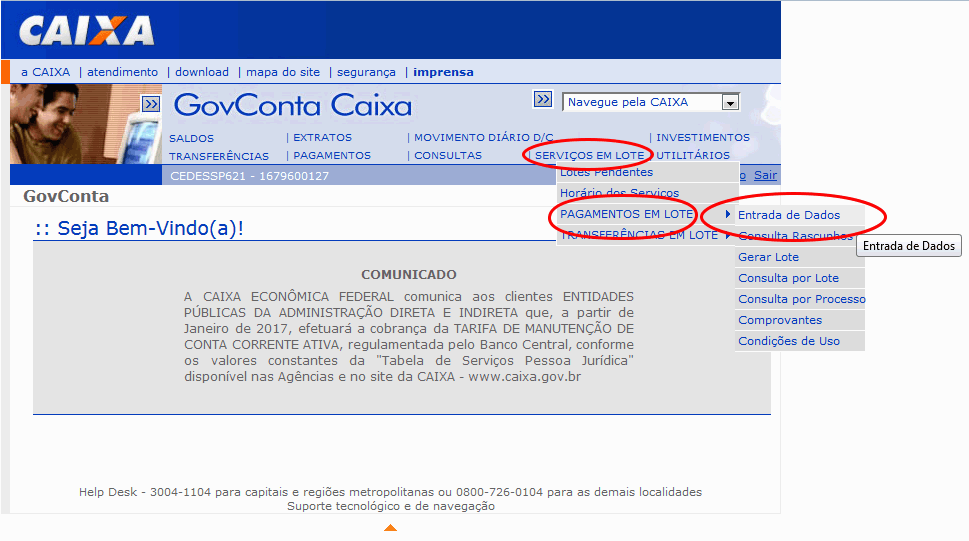
Task: Open the TRANSFERÊNCIAS menu
Action: pos(219,156)
